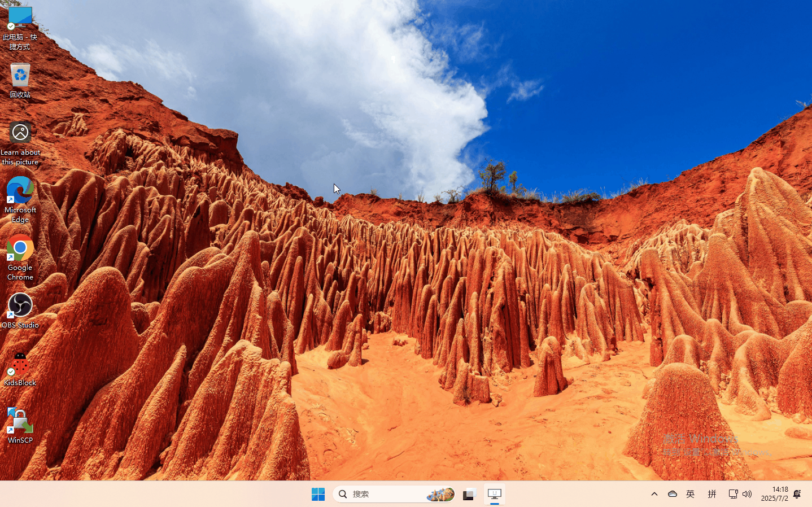This screenshot has height=507, width=812.
Task: Toggle the English input language indicator
Action: (690, 494)
